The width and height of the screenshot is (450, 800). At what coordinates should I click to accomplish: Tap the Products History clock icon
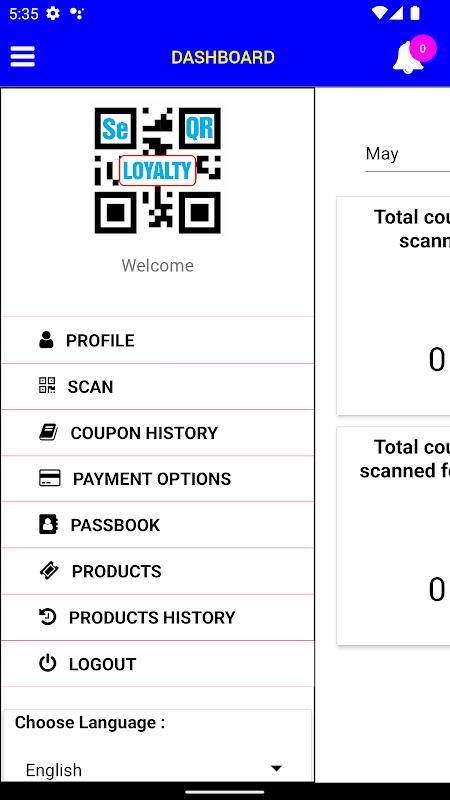47,617
